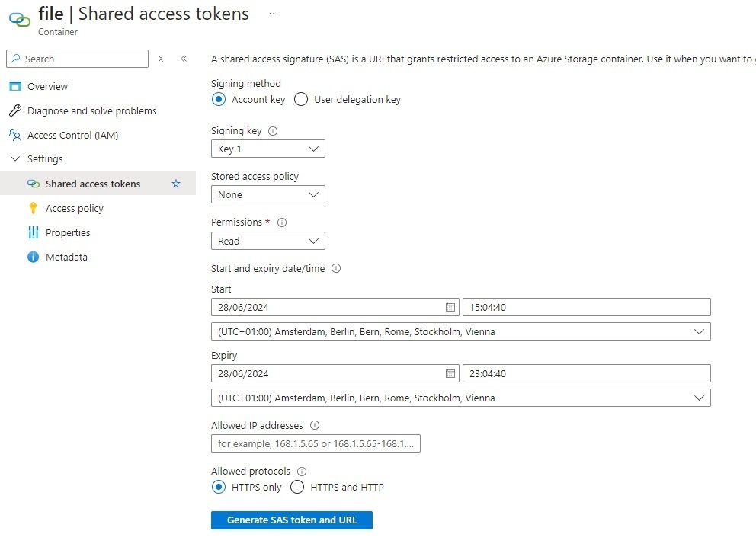Clear the search box with the X

[x=160, y=59]
